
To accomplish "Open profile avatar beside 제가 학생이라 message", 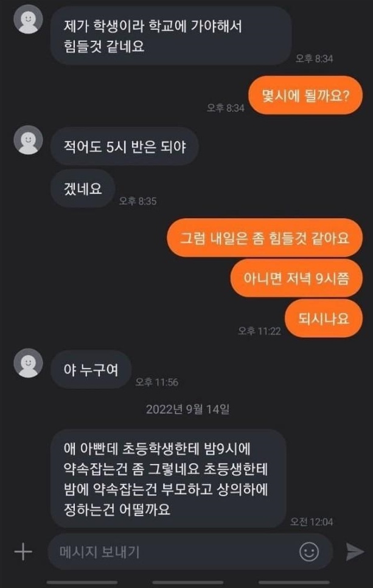I will [28, 19].
